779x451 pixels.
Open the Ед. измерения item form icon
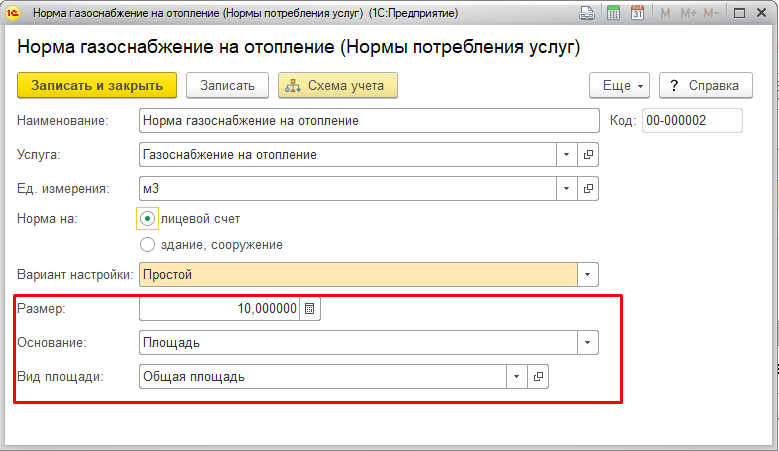pos(588,189)
